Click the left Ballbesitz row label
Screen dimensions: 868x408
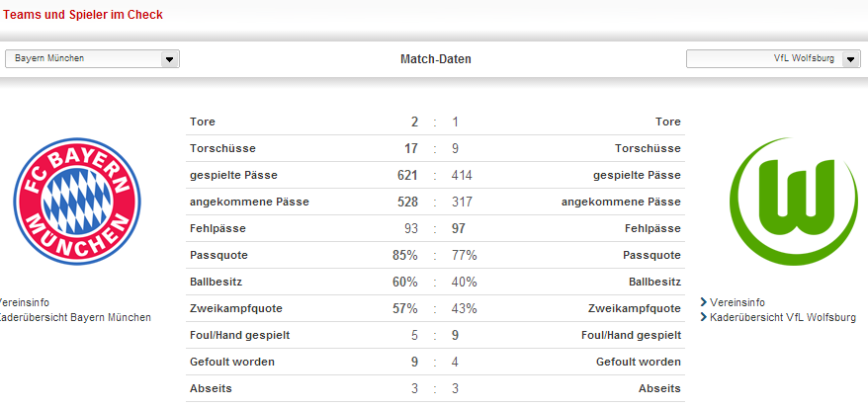tap(216, 282)
